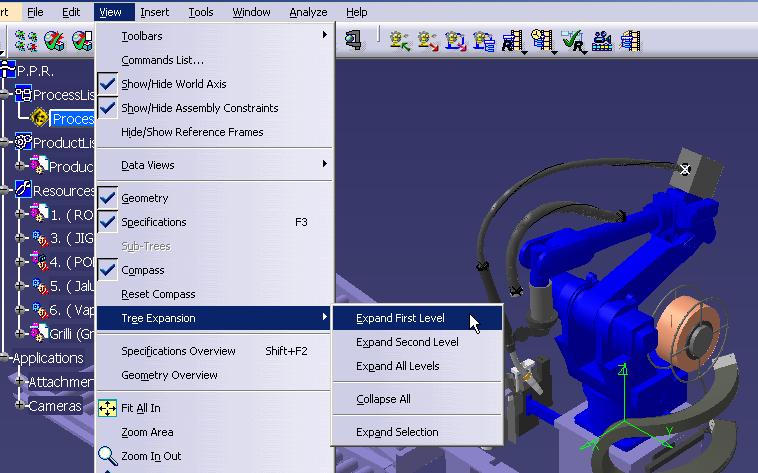Expand the '5. ( Jalu' resource node
Screen dimensions: 758x473
20,285
